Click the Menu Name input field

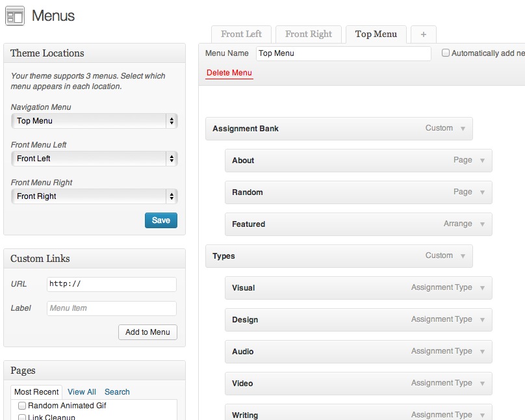(343, 53)
